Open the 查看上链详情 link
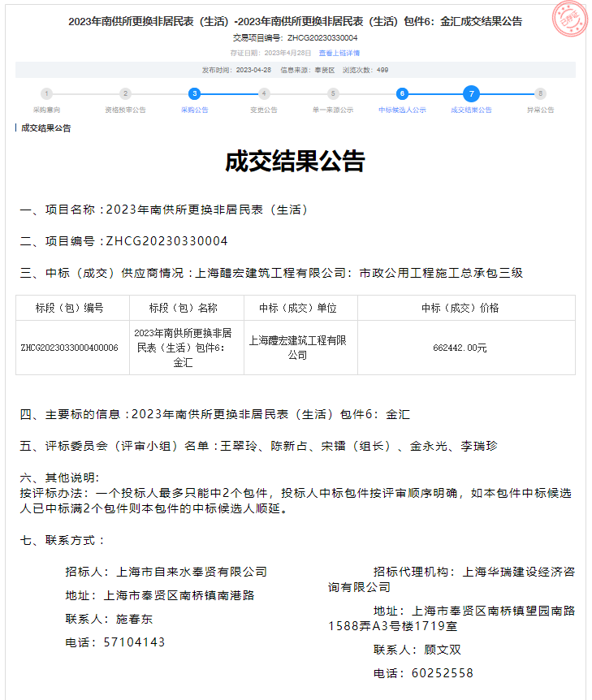Image resolution: width=592 pixels, height=700 pixels. point(339,53)
